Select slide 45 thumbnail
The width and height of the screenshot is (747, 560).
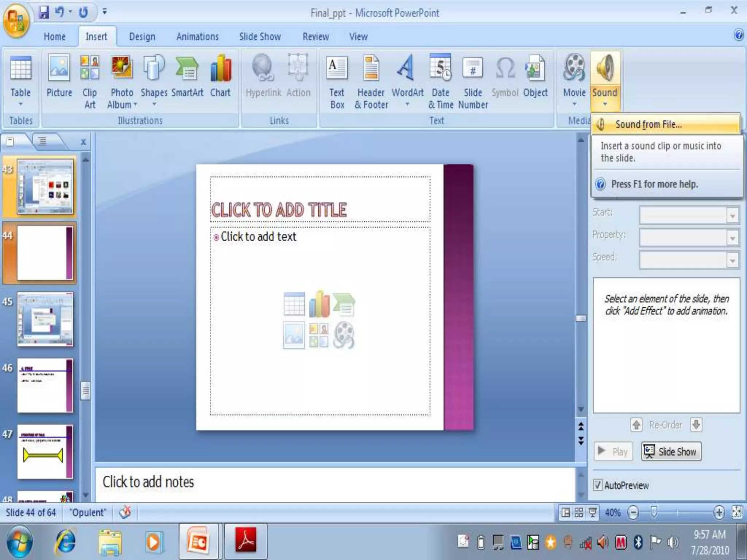click(45, 319)
